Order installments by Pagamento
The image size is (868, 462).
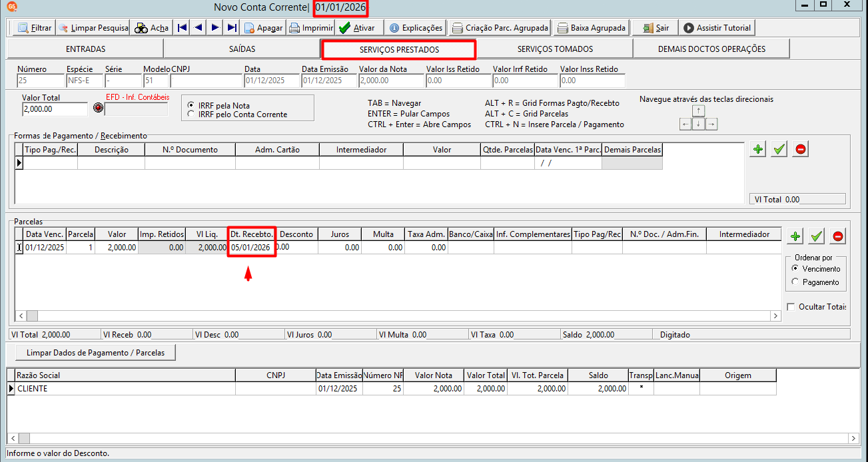click(815, 282)
